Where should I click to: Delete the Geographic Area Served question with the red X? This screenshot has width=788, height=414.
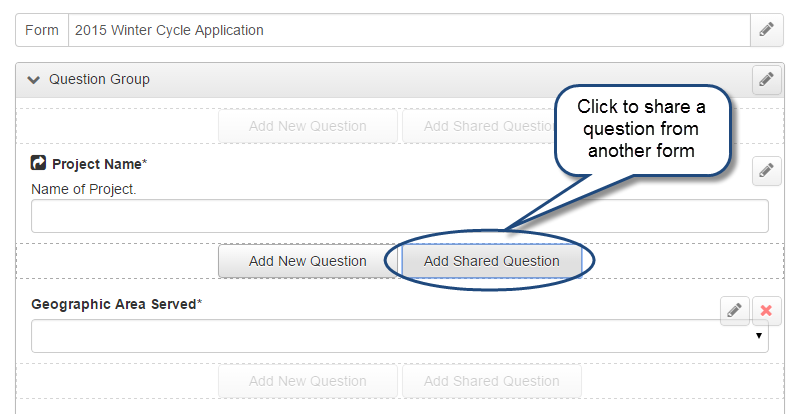pos(766,310)
